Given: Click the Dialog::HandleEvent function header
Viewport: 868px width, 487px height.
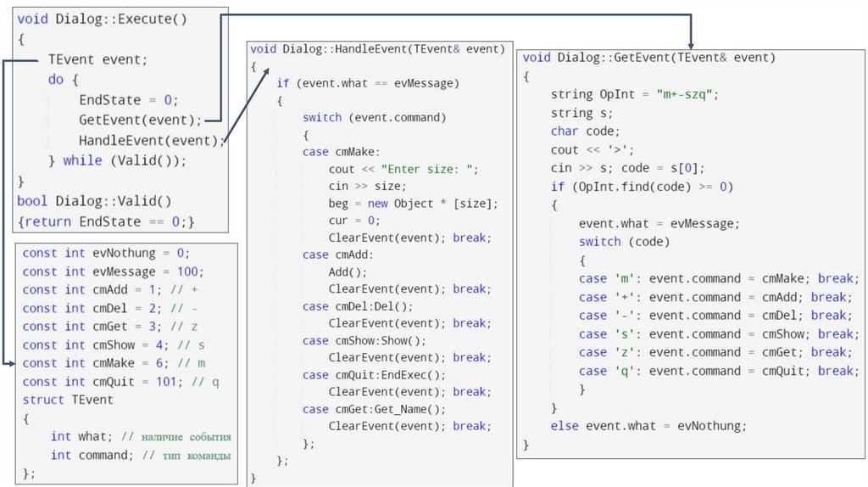Looking at the screenshot, I should [377, 49].
